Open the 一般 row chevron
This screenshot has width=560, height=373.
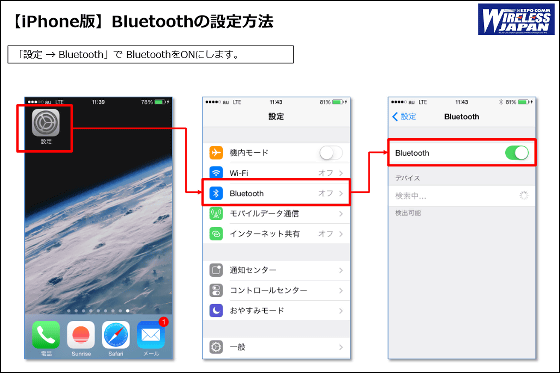click(341, 347)
